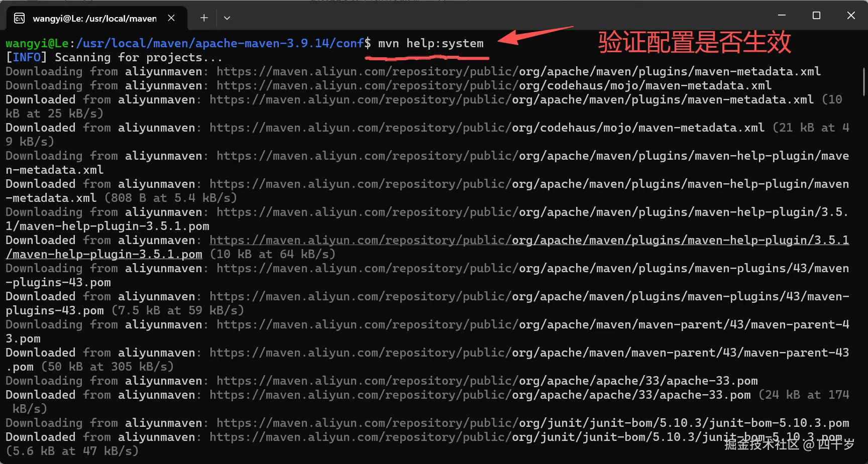Image resolution: width=868 pixels, height=464 pixels.
Task: Click the Downloading line for junit-bom-5.10.3.pom
Action: 427,423
